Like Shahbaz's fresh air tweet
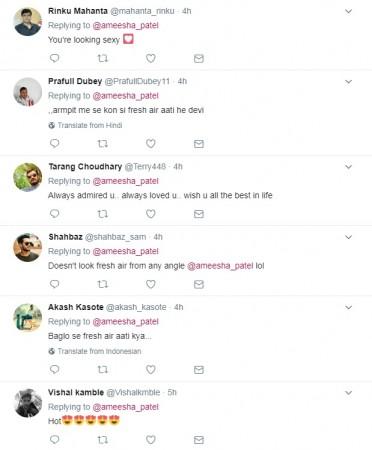 pyautogui.click(x=151, y=284)
